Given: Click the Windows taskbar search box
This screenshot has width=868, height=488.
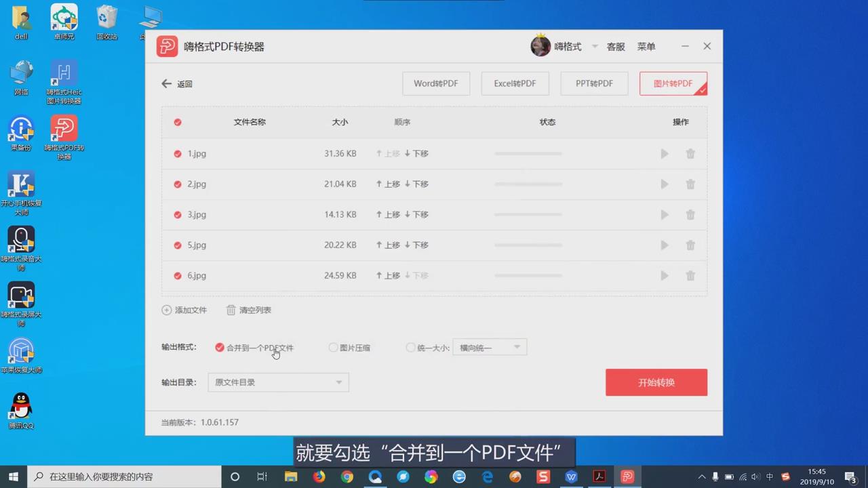Looking at the screenshot, I should (125, 476).
